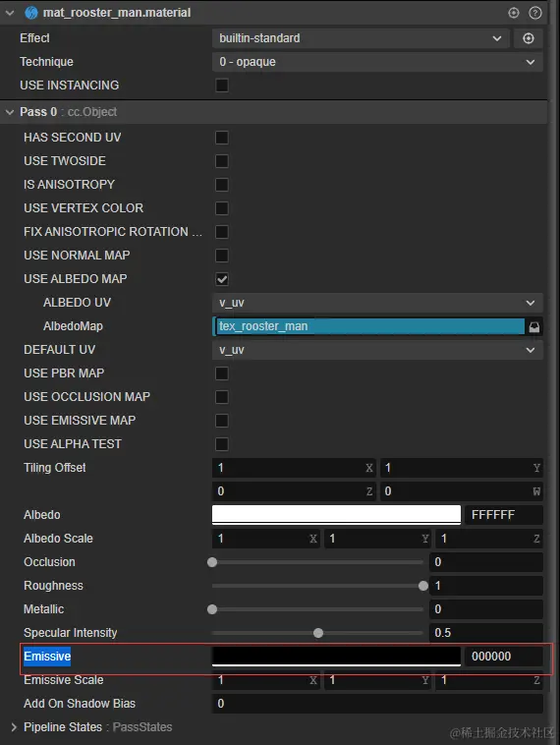Click the Add On Shadow Bias input field
This screenshot has height=745, width=560.
click(377, 704)
